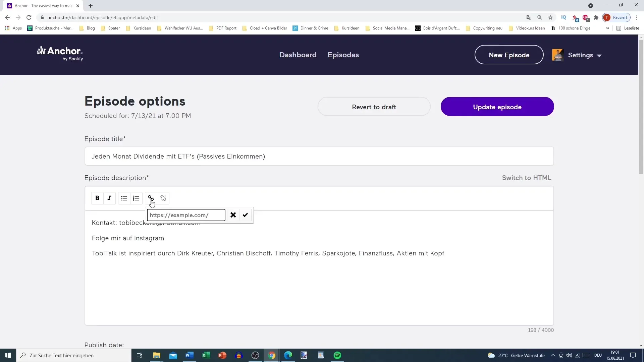Toggle italic formatting icon
The width and height of the screenshot is (644, 362).
click(109, 197)
